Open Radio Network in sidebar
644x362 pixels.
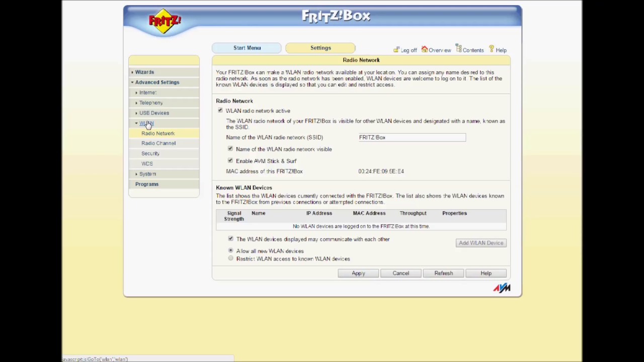[x=158, y=133]
